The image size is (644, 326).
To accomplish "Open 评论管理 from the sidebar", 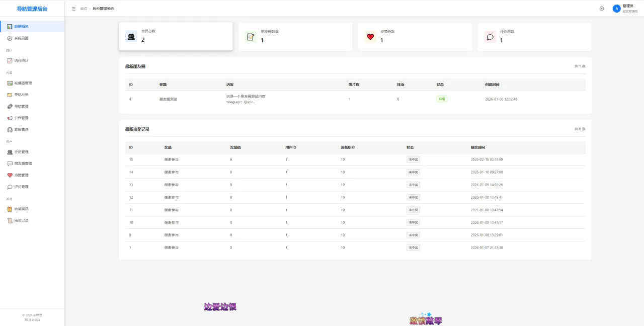I will [x=21, y=187].
